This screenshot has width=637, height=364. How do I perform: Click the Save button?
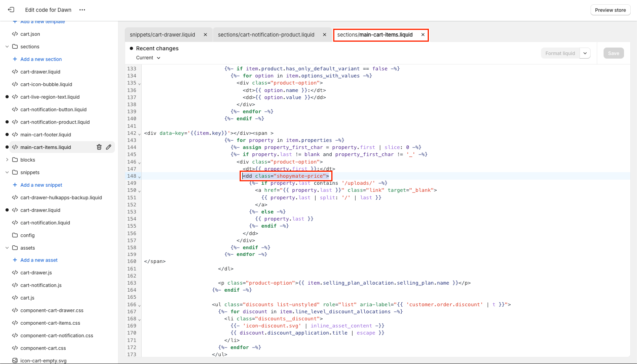(613, 53)
